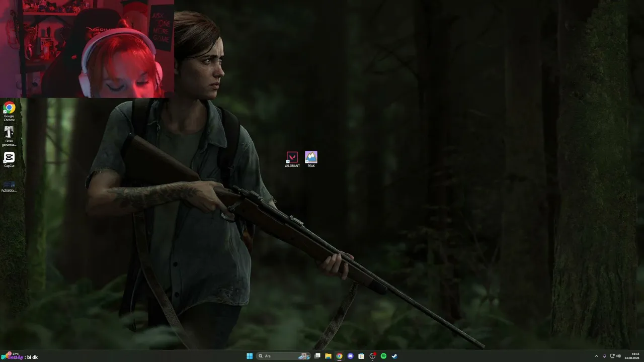Open Steam from the taskbar

point(394,356)
